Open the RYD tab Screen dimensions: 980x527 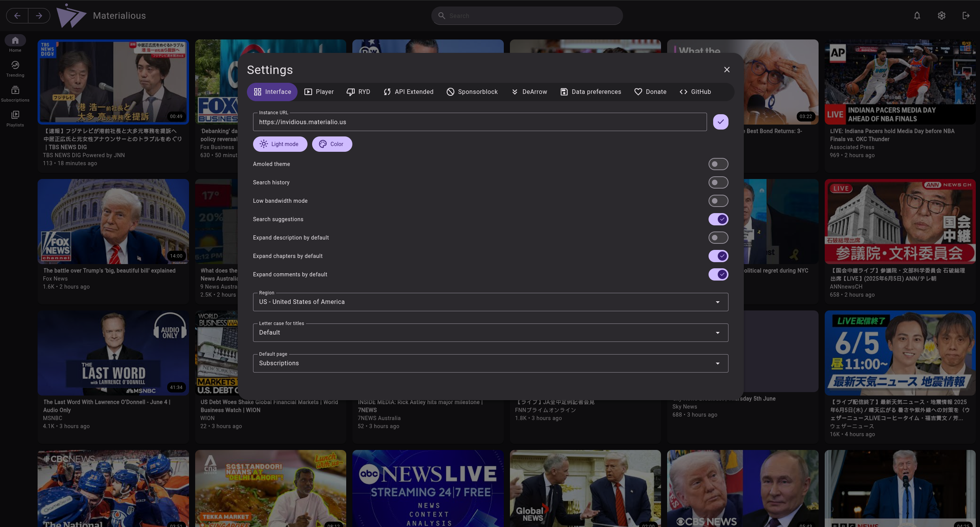pyautogui.click(x=358, y=92)
